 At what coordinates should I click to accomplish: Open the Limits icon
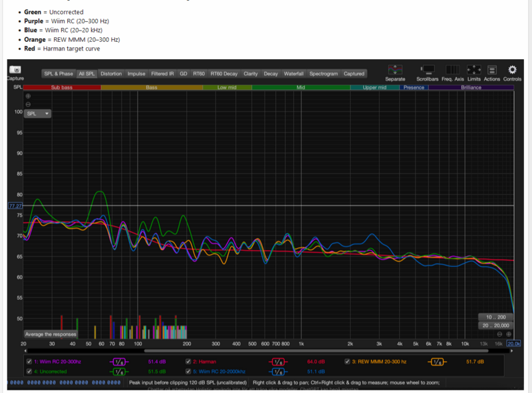[x=474, y=70]
